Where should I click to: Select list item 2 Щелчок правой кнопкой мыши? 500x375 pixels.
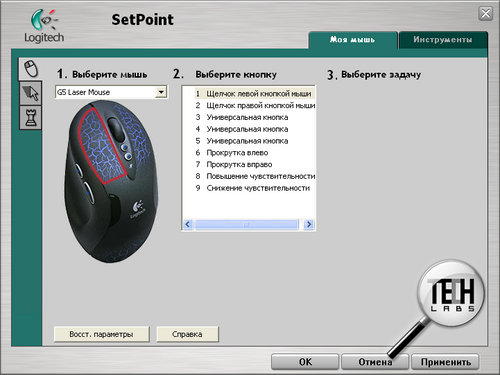tap(255, 106)
